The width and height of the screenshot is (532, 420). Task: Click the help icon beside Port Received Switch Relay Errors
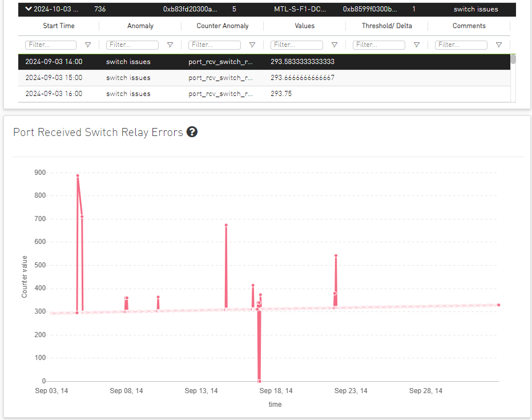[192, 133]
